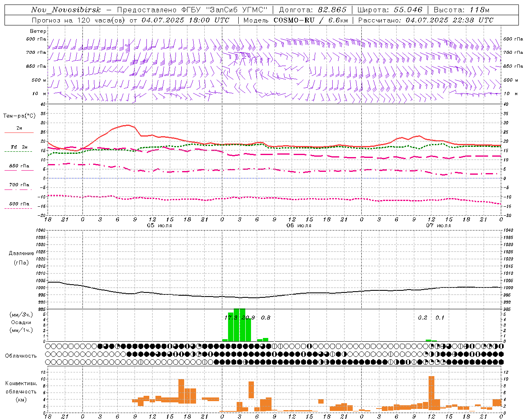
Task: Click the Высота: 118м label
Action: click(x=461, y=10)
